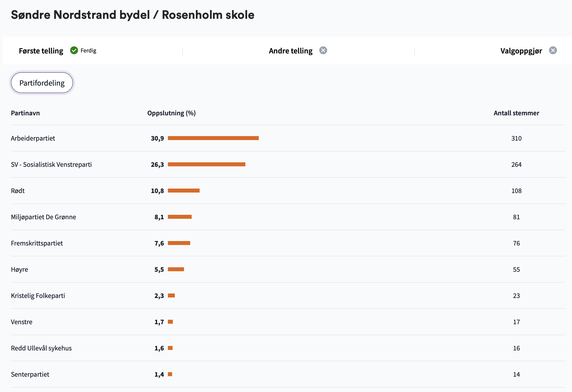Viewport: 572px width, 392px height.
Task: Select the Valgoppgjør tab
Action: click(521, 51)
